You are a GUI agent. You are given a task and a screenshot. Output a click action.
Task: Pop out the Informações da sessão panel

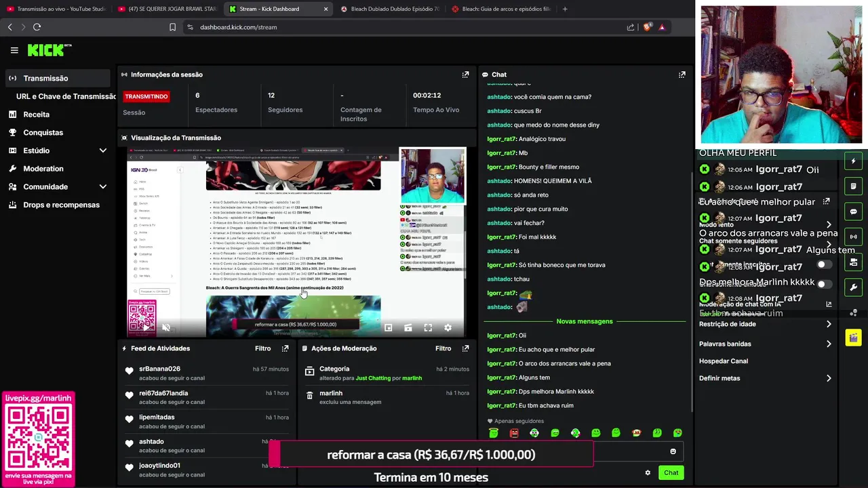pos(465,75)
